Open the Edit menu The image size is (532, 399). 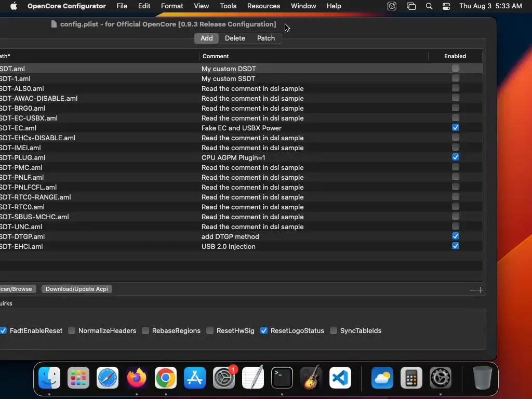coord(144,6)
